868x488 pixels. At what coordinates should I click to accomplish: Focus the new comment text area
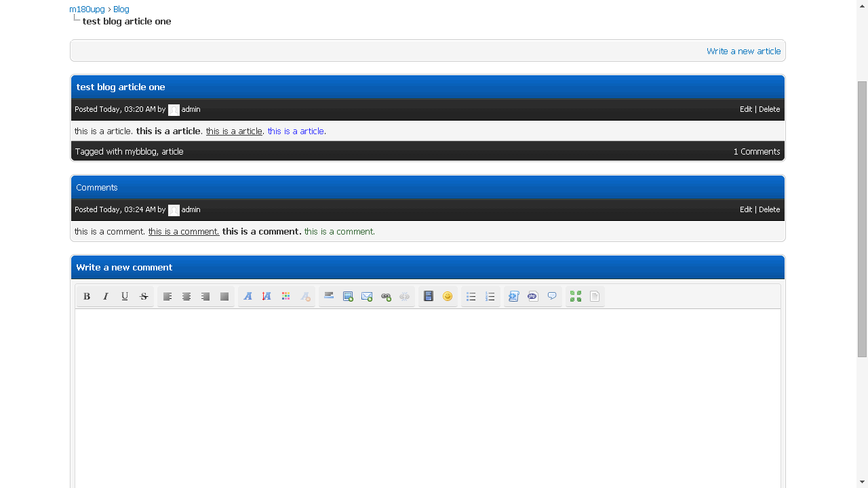click(428, 399)
